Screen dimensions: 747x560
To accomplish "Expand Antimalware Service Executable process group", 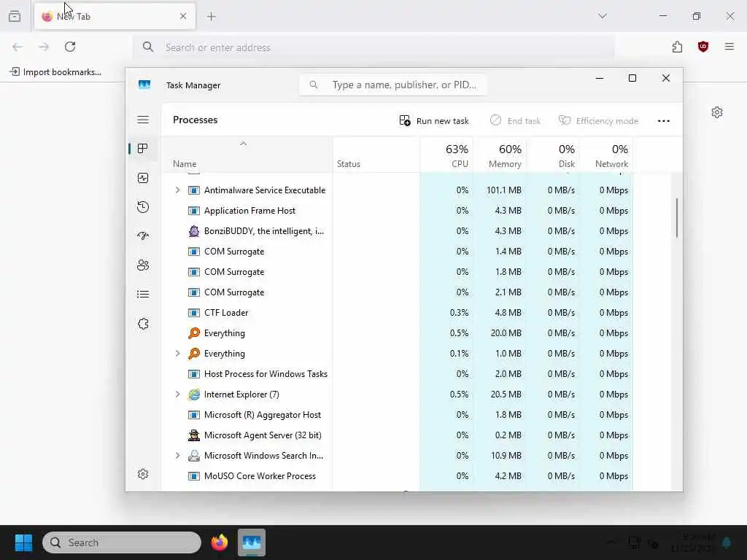I will pyautogui.click(x=178, y=190).
